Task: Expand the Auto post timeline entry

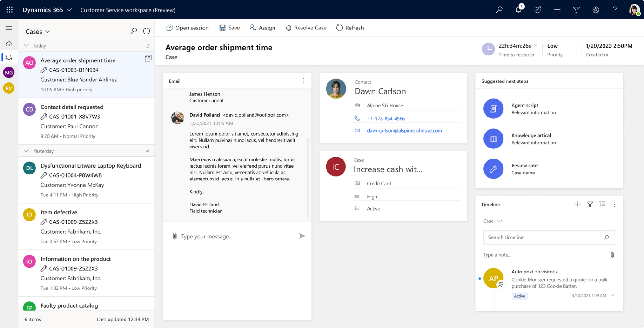Action: point(612,295)
